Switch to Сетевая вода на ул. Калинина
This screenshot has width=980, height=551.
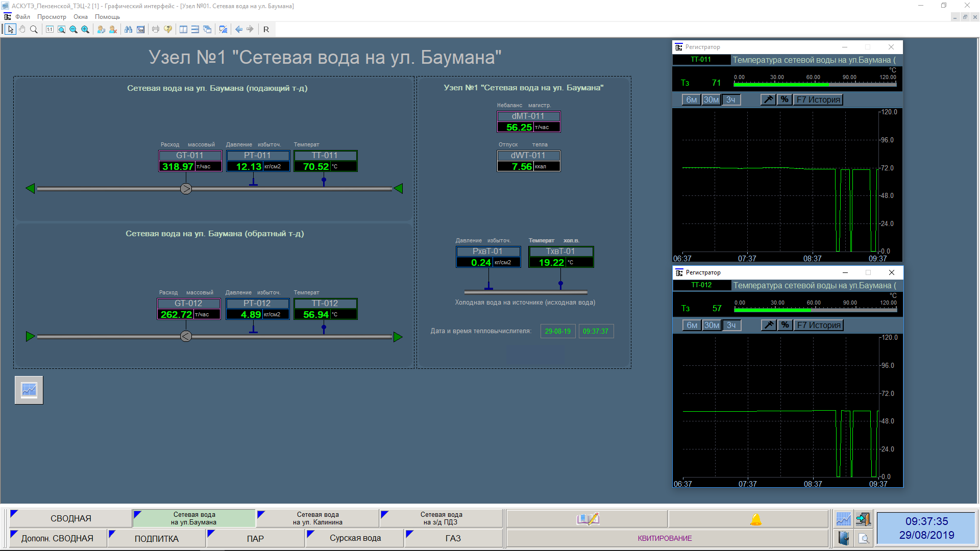coord(317,518)
